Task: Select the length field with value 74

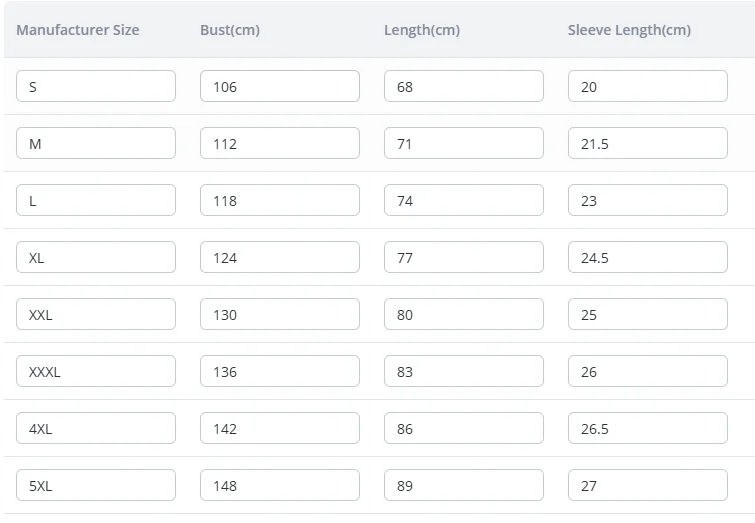Action: pyautogui.click(x=463, y=200)
